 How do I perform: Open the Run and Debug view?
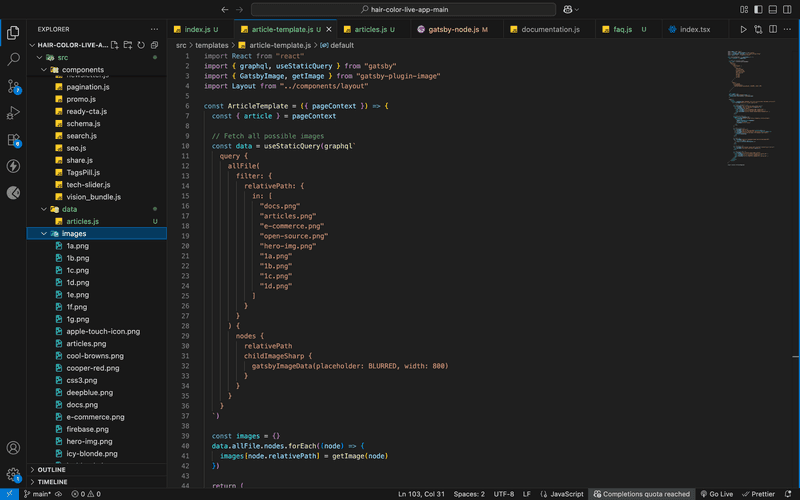(13, 113)
